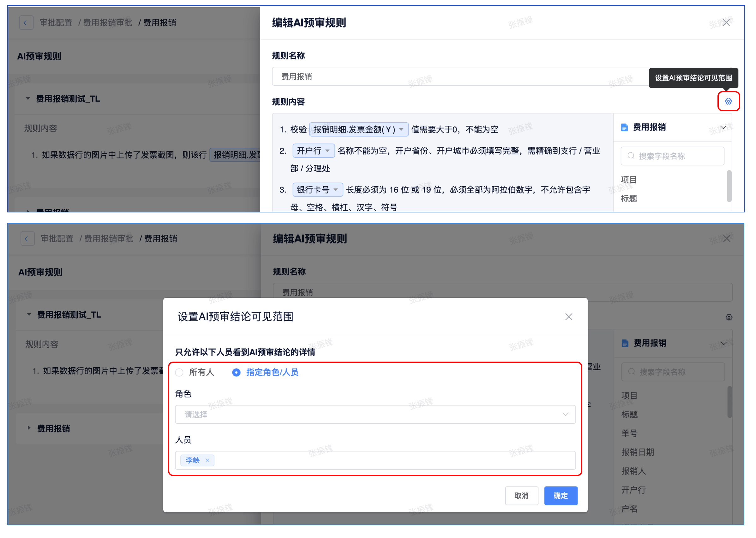
Task: Click the 取消 button
Action: click(x=521, y=496)
